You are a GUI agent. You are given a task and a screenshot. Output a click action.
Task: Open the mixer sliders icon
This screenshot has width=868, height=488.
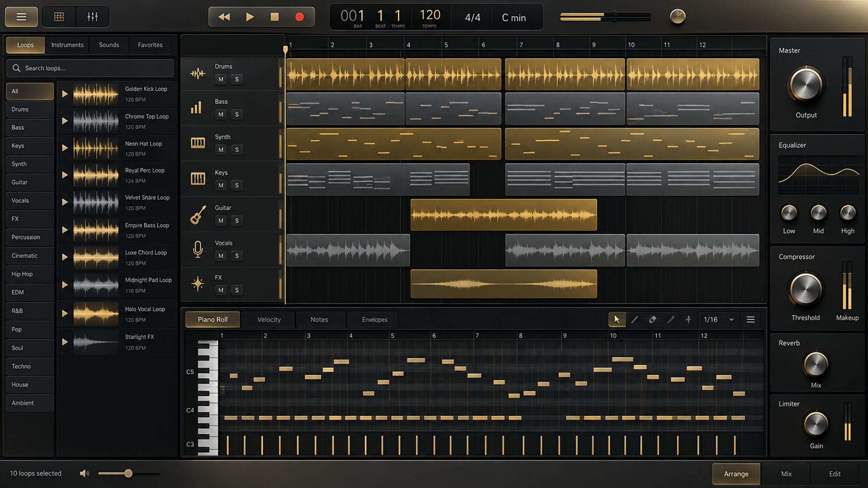point(92,17)
